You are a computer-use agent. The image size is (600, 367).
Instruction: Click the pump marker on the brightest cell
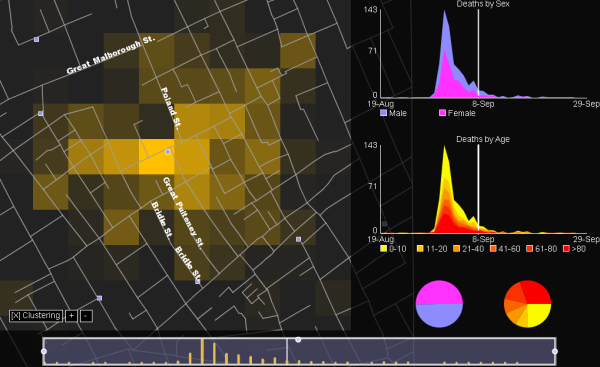tap(168, 152)
